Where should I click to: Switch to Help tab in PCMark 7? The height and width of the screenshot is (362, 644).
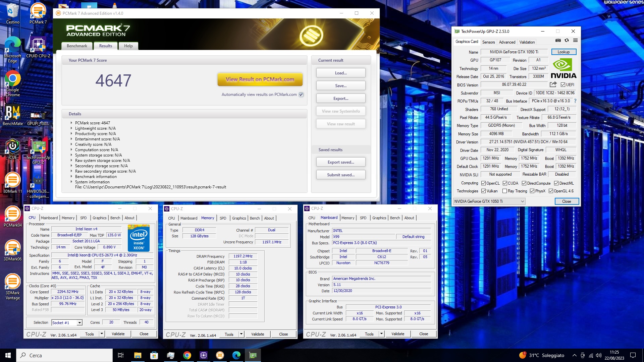click(x=128, y=46)
